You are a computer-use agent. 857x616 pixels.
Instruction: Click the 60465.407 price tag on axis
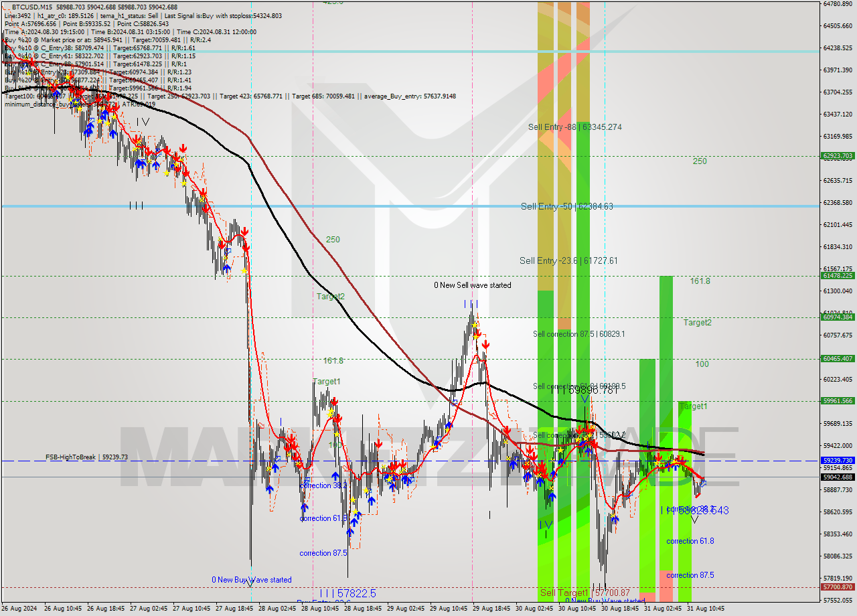coord(837,359)
